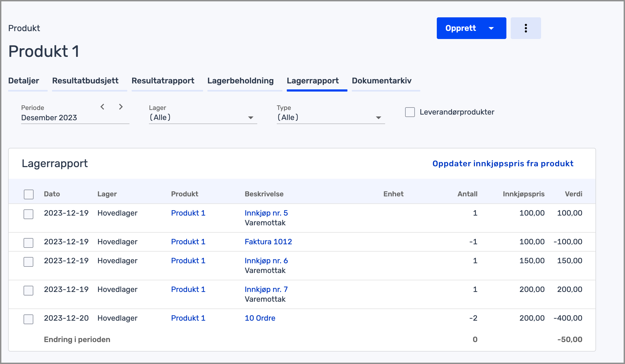Open the three-dot more options menu
Viewport: 625px width, 364px height.
pyautogui.click(x=526, y=28)
